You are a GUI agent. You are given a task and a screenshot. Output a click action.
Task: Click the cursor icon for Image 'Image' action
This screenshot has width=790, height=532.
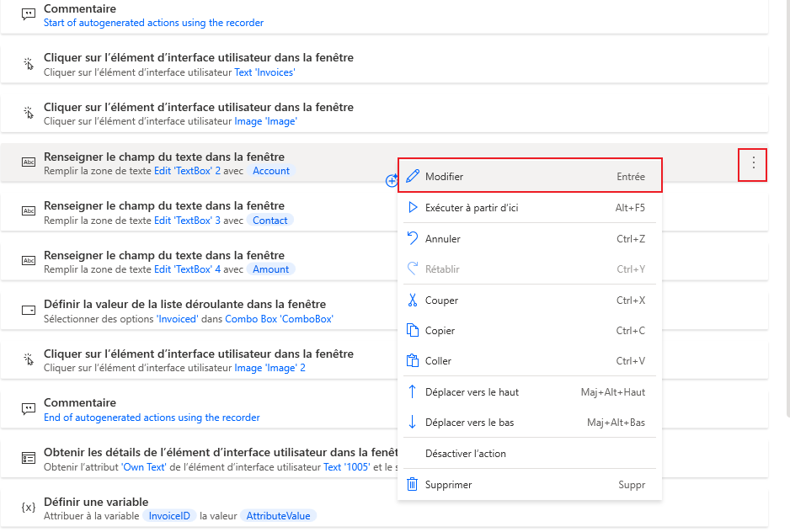point(29,113)
